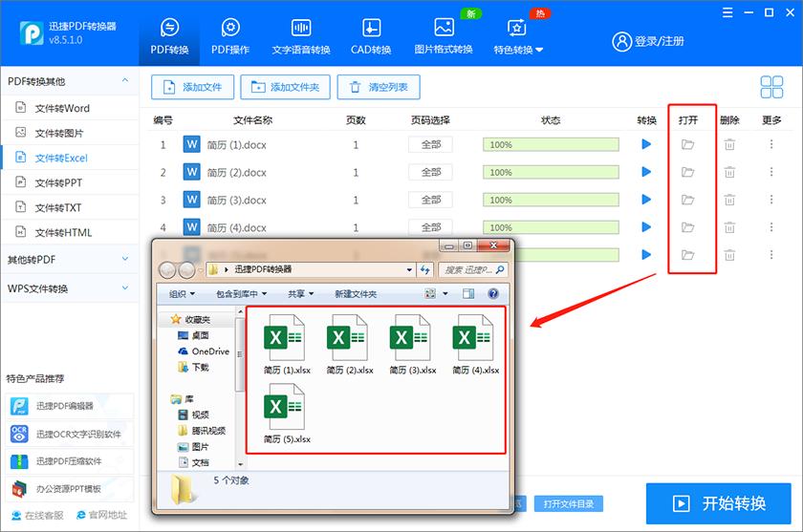Select 简历 (5).xlsx file in explorer

tap(287, 414)
